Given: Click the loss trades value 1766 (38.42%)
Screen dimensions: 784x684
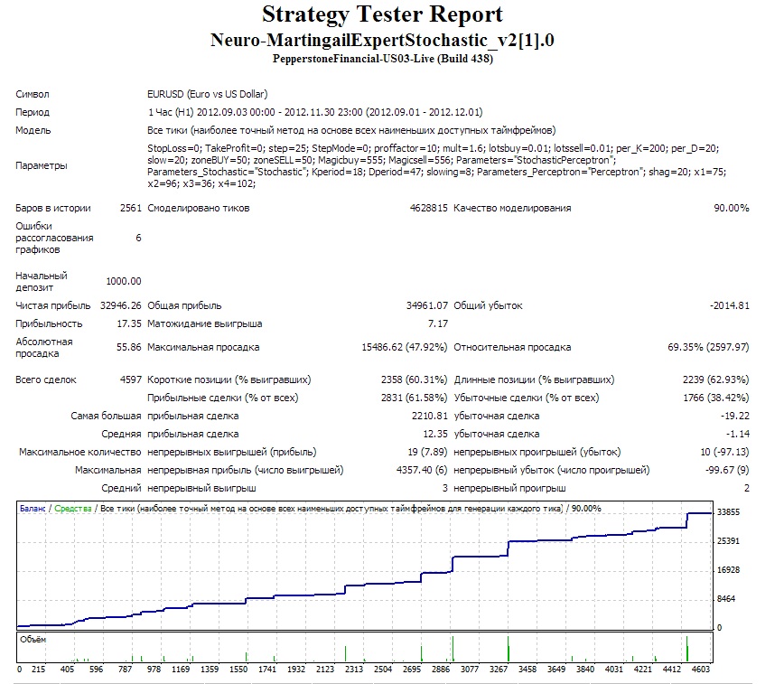Looking at the screenshot, I should click(x=716, y=398).
